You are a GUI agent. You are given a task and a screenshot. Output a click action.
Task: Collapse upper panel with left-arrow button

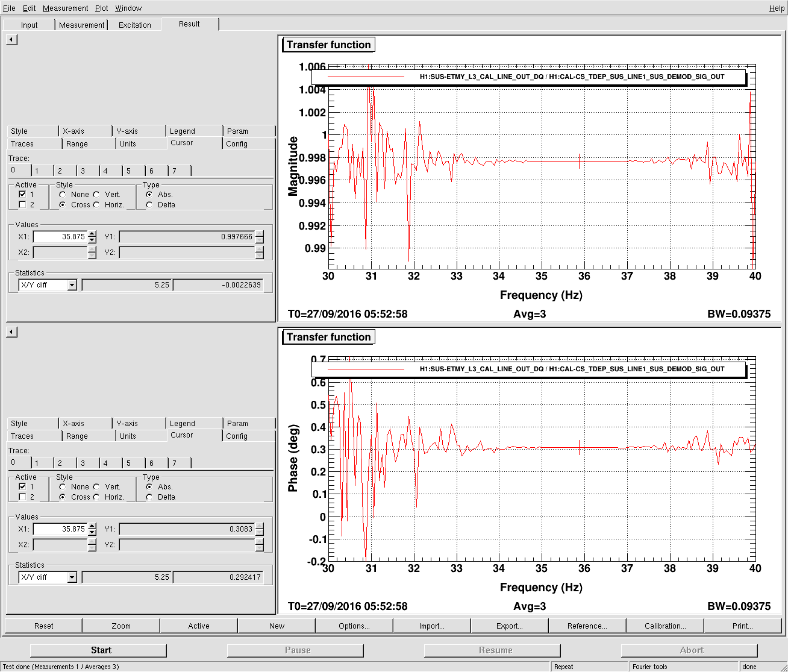pos(12,40)
